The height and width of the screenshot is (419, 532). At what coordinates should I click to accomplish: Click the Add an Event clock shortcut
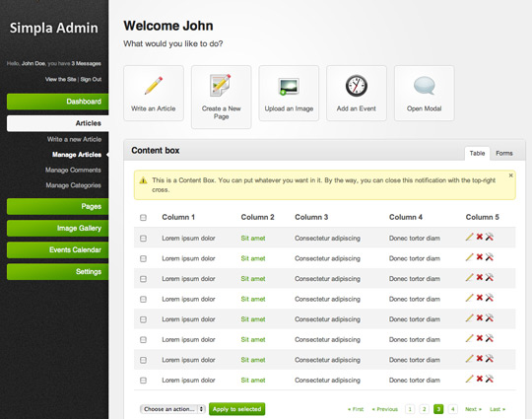pyautogui.click(x=357, y=93)
